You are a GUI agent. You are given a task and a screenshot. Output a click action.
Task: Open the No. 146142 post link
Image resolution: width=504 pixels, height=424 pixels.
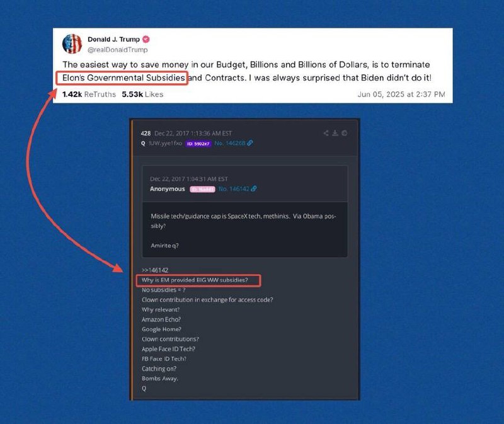click(234, 189)
